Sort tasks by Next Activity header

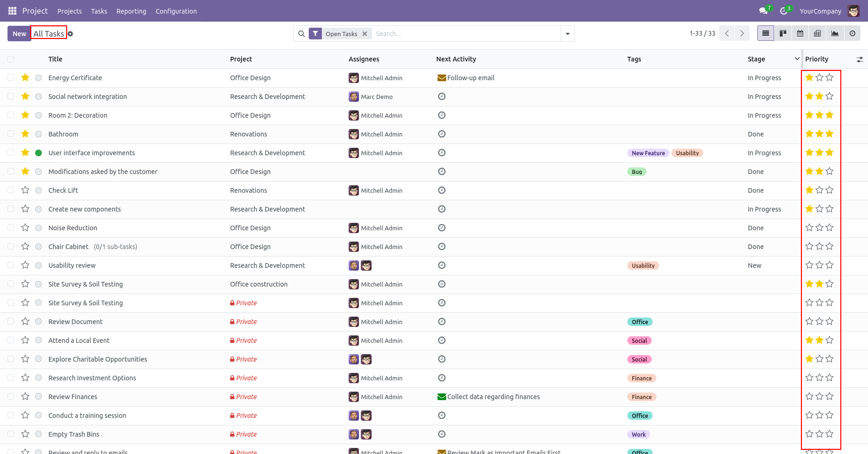point(456,59)
